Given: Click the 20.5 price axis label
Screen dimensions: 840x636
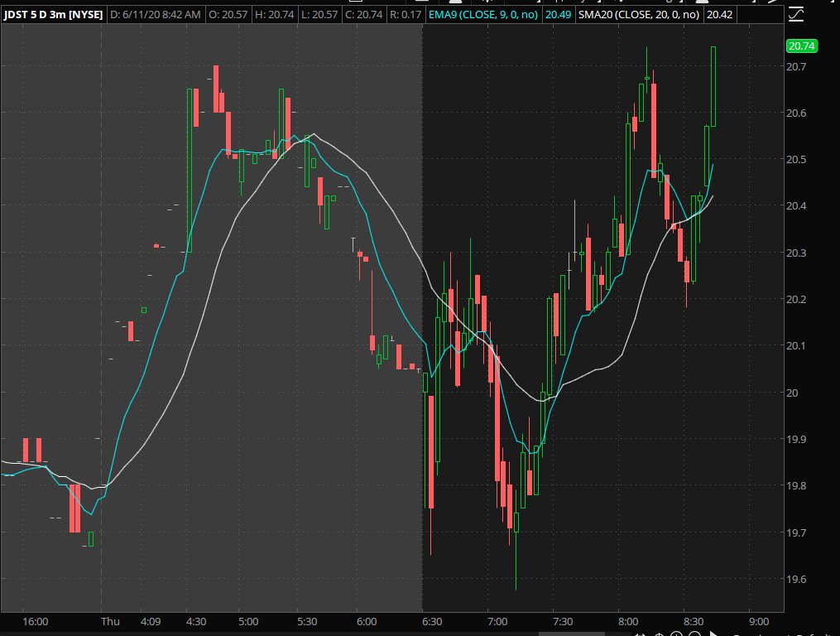Looking at the screenshot, I should click(796, 159).
